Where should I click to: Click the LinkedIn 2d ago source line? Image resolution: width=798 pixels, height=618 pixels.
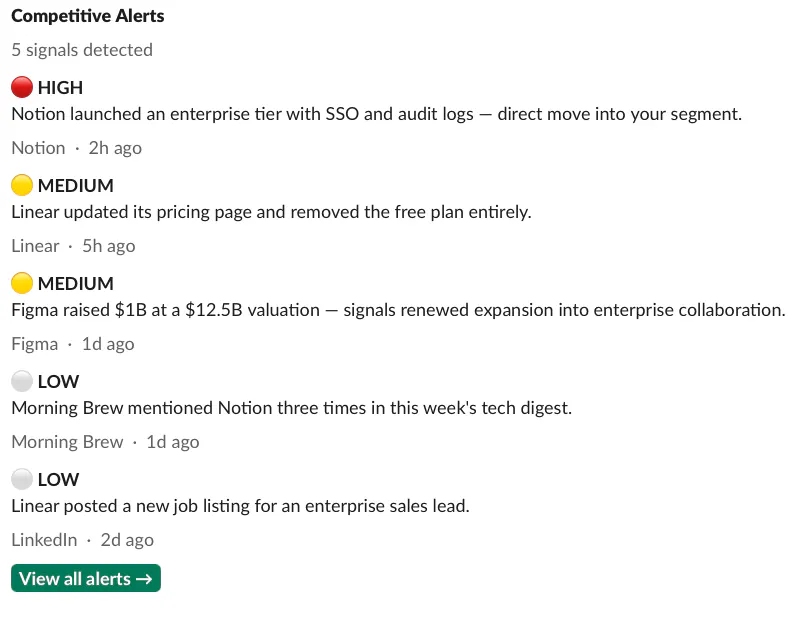(x=82, y=540)
